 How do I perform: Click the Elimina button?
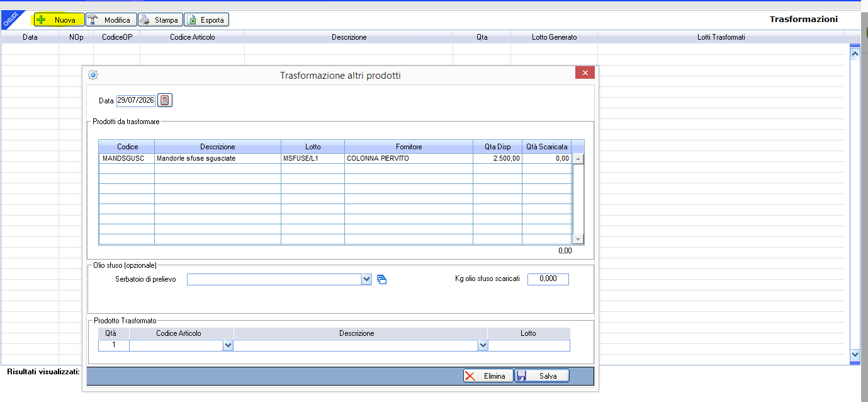(488, 376)
